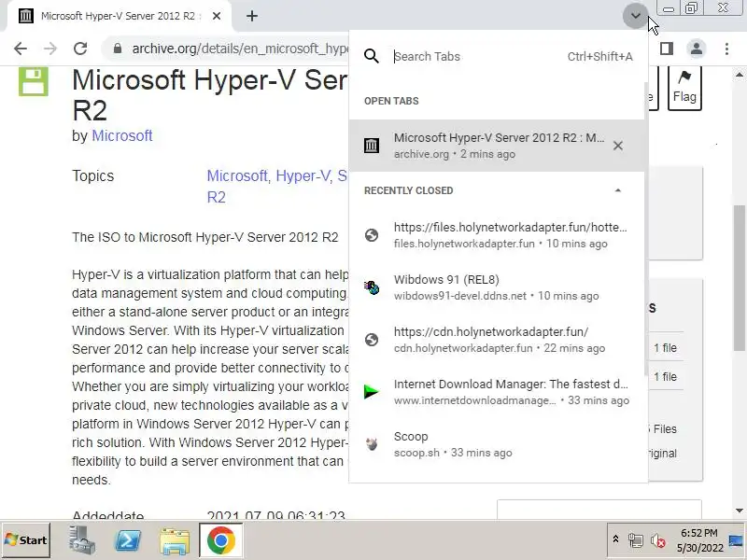Image resolution: width=747 pixels, height=560 pixels.
Task: Close the Microsoft Hyper-V Server browser tab
Action: click(x=217, y=16)
